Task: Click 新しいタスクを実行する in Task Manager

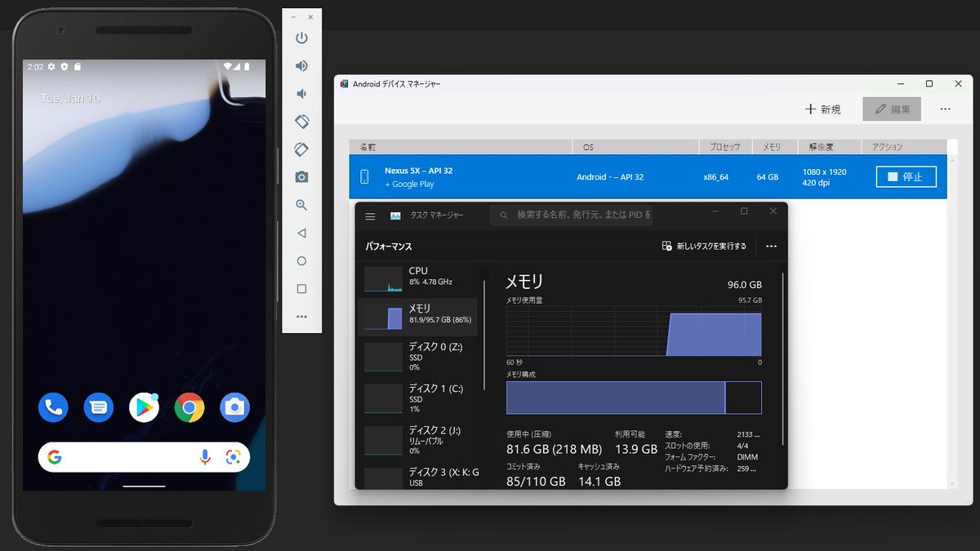Action: (704, 246)
